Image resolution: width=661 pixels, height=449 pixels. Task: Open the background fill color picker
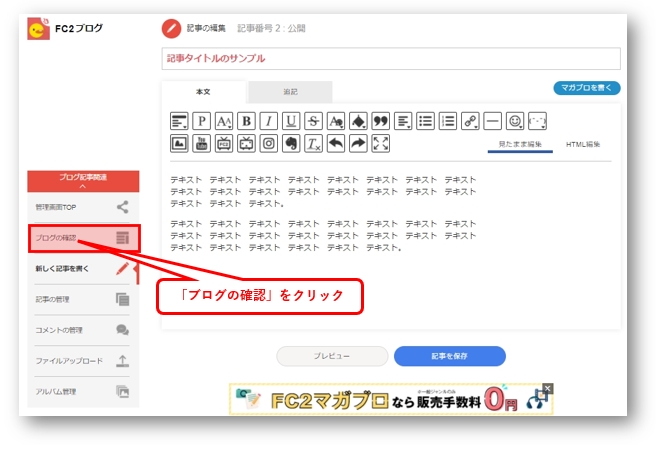coord(358,121)
